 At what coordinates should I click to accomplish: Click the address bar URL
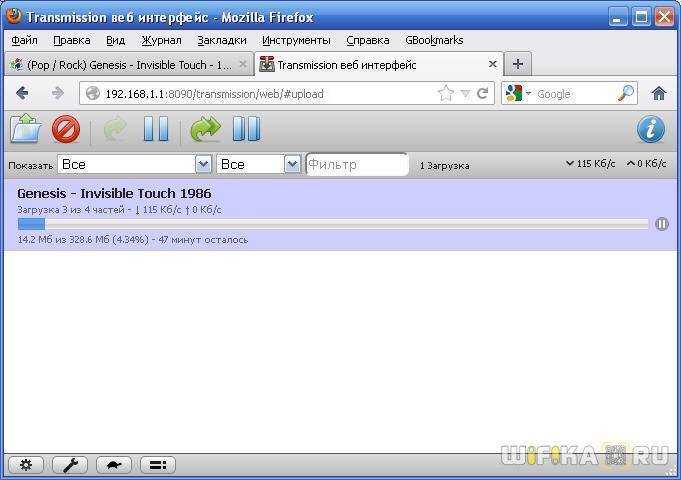click(215, 94)
